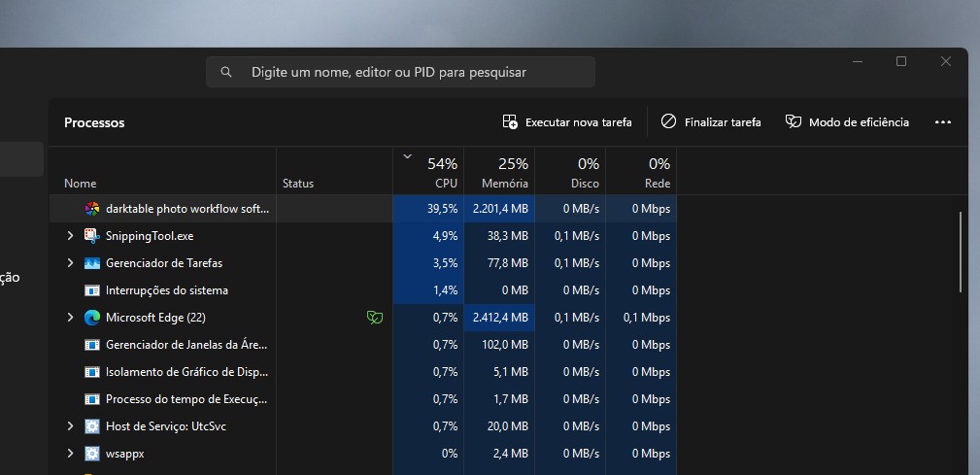Expand the Microsoft Edge (22) process group
This screenshot has width=980, height=475.
point(70,318)
